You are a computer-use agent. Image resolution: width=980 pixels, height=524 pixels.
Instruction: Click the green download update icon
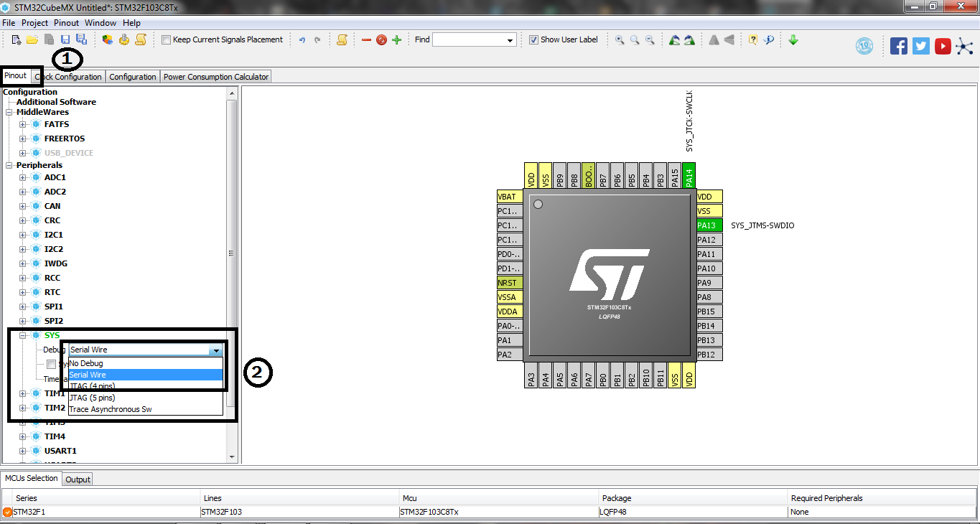coord(793,39)
